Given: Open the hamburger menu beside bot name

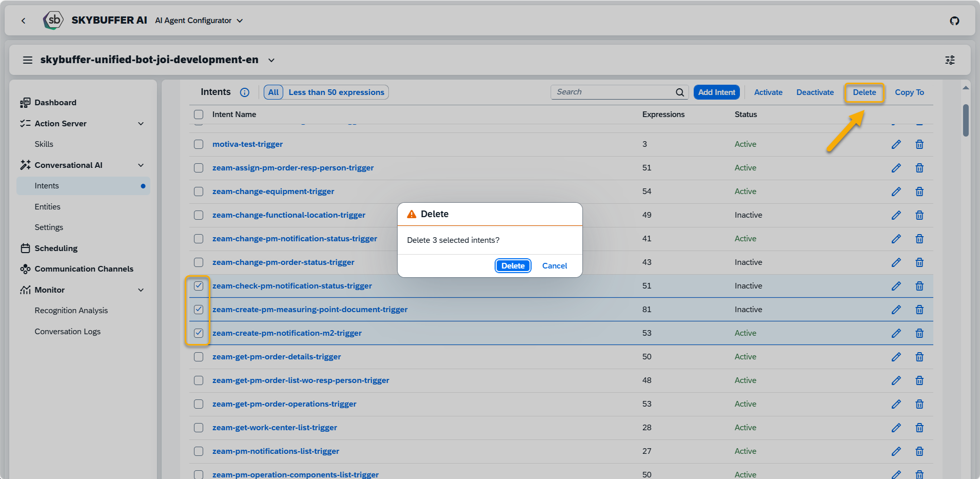Looking at the screenshot, I should click(x=28, y=60).
